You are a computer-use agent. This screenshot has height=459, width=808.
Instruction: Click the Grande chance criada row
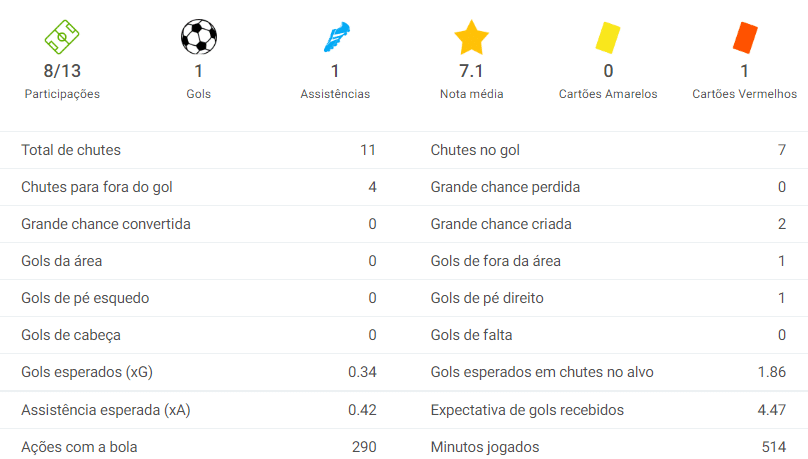(x=608, y=224)
